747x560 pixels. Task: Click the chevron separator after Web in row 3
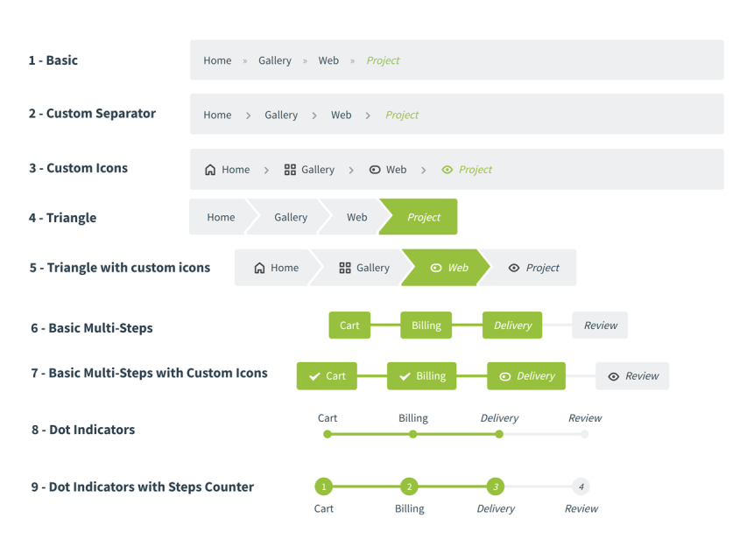pos(424,170)
